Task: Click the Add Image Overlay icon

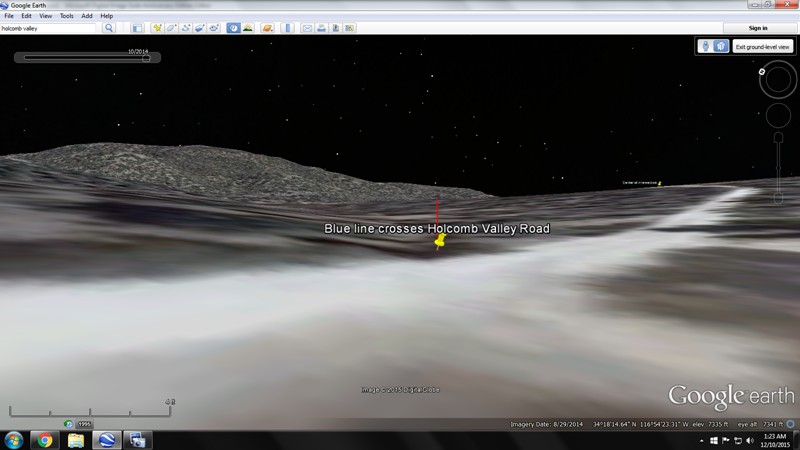Action: [x=201, y=28]
